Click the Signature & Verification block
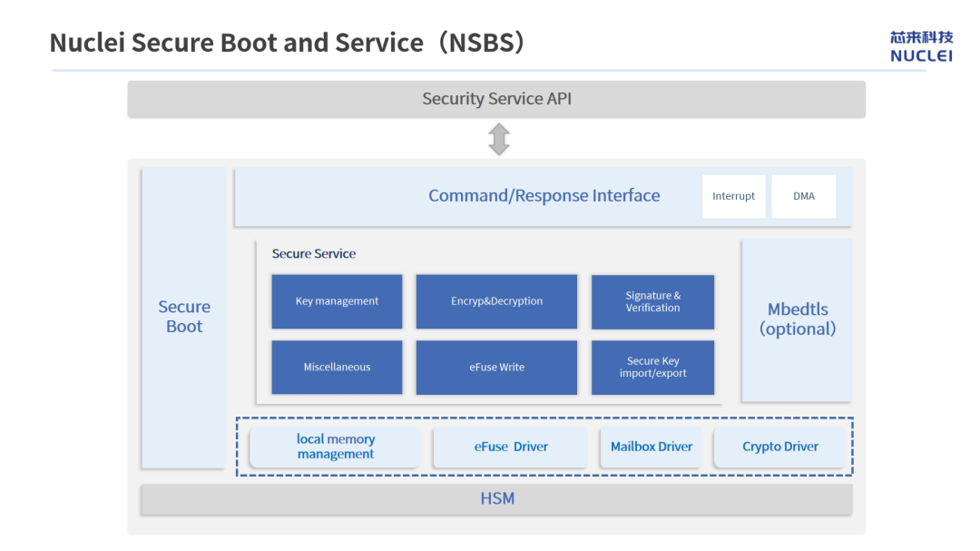The image size is (980, 551). 652,302
